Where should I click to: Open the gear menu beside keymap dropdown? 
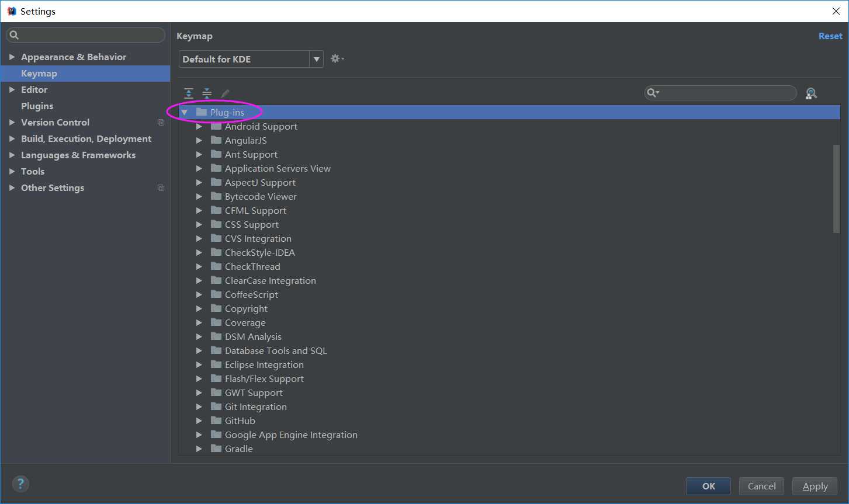tap(337, 58)
